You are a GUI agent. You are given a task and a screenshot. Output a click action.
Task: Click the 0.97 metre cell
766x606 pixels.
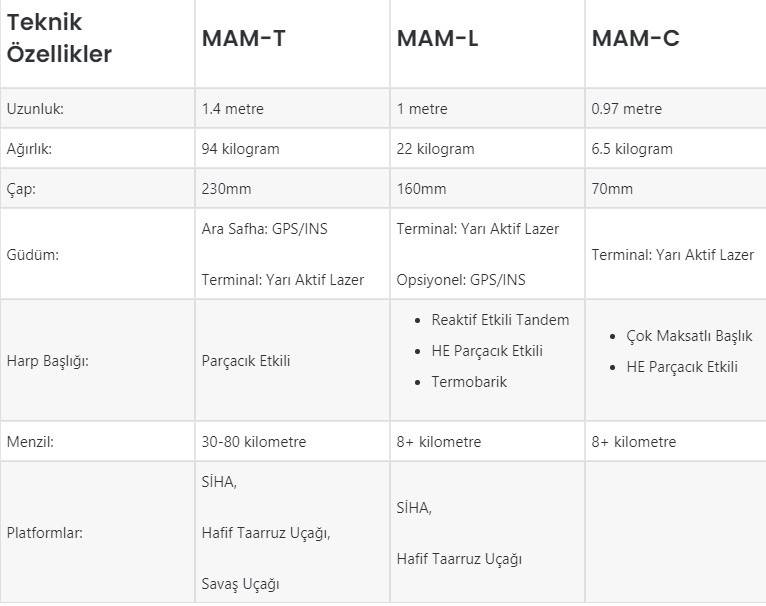click(x=626, y=109)
